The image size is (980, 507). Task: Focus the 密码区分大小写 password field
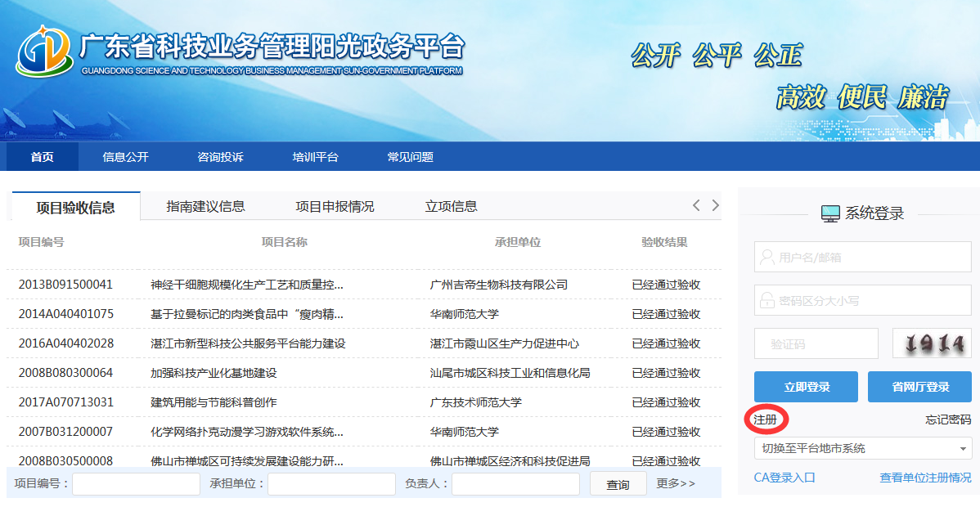tap(863, 301)
